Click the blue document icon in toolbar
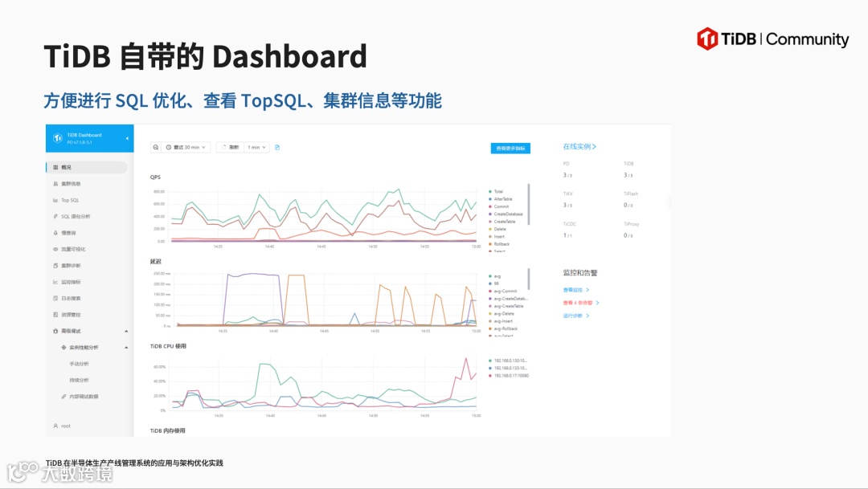The height and width of the screenshot is (489, 868). (277, 147)
